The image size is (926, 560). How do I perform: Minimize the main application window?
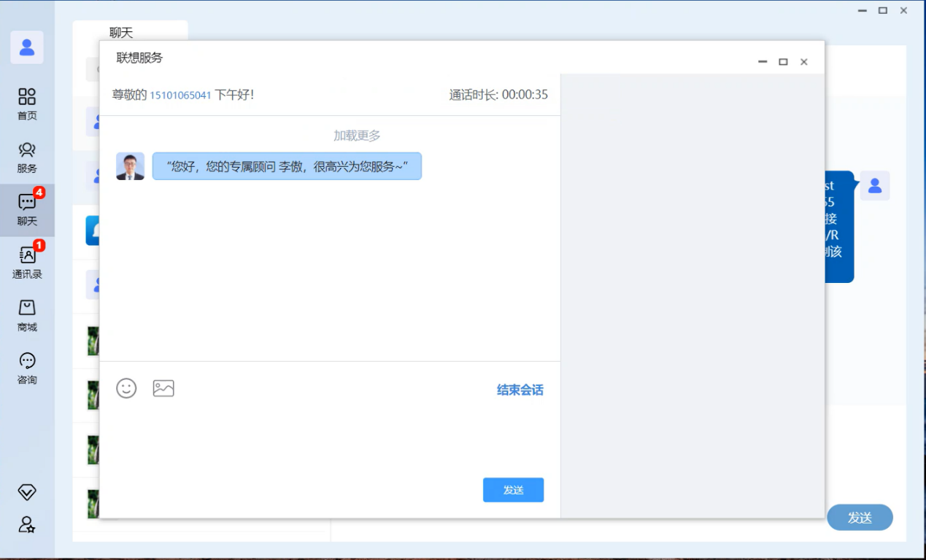(863, 11)
